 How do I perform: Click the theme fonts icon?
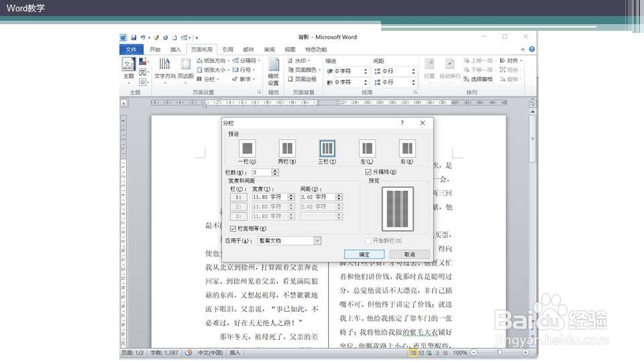(x=142, y=72)
